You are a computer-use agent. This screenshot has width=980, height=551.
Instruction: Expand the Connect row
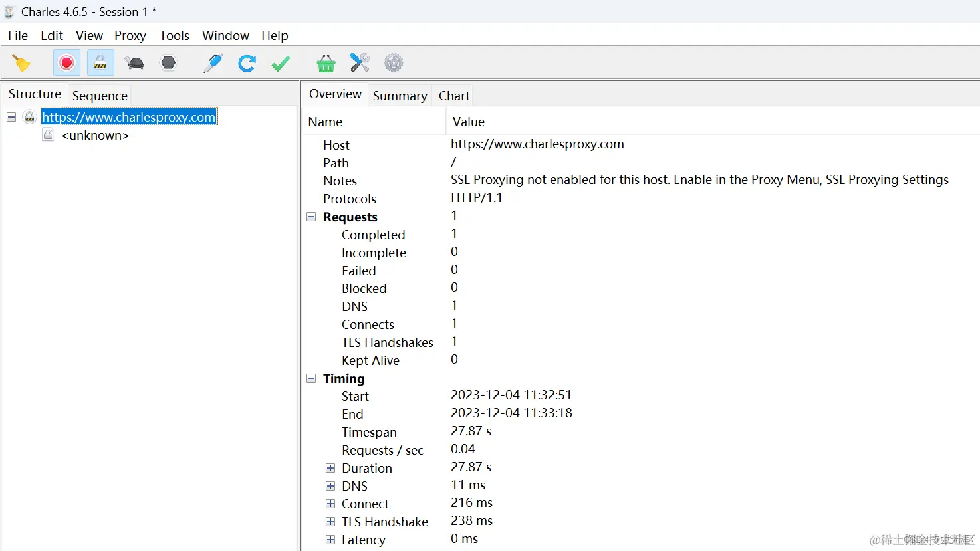tap(330, 504)
